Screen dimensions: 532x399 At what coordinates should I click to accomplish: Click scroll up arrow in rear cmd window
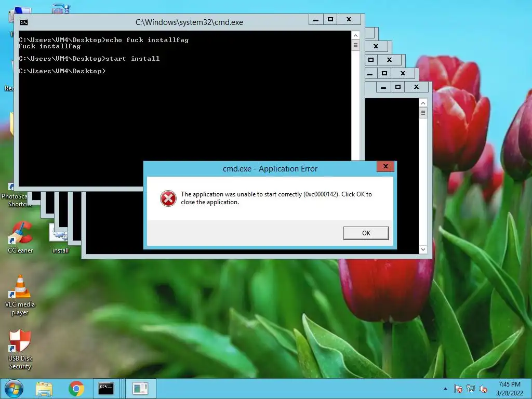pyautogui.click(x=423, y=103)
